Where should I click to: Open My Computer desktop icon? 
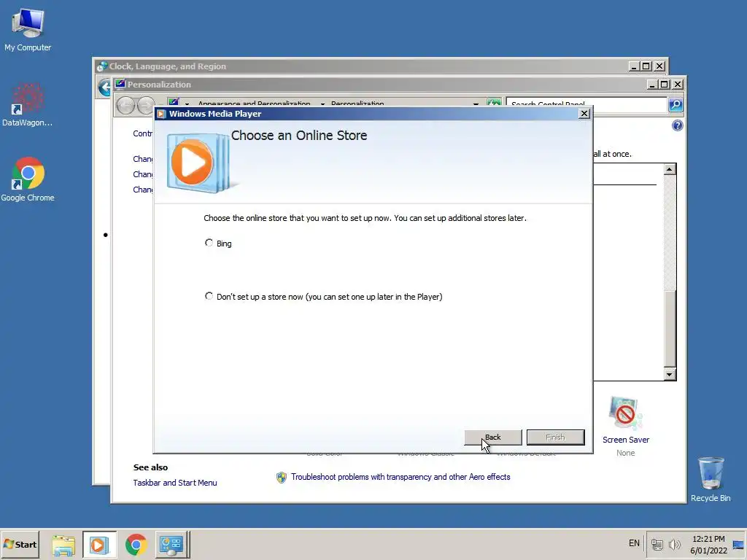point(28,29)
